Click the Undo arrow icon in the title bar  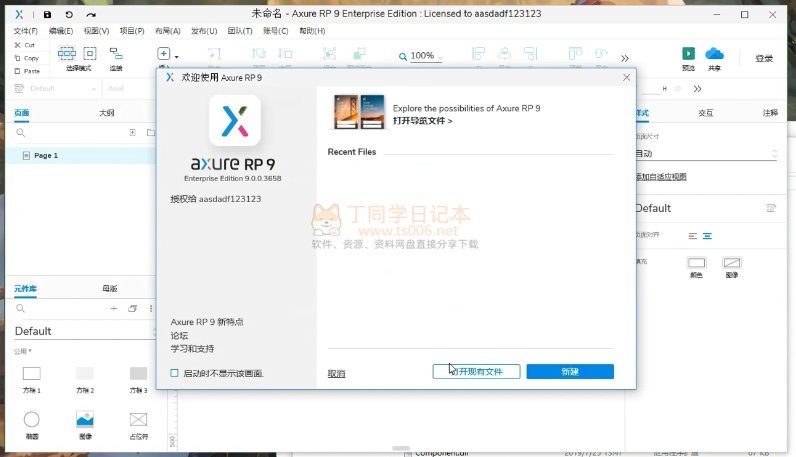point(69,15)
